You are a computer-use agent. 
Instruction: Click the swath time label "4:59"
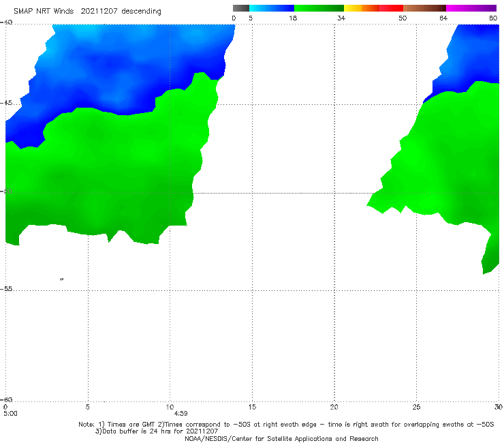180,414
